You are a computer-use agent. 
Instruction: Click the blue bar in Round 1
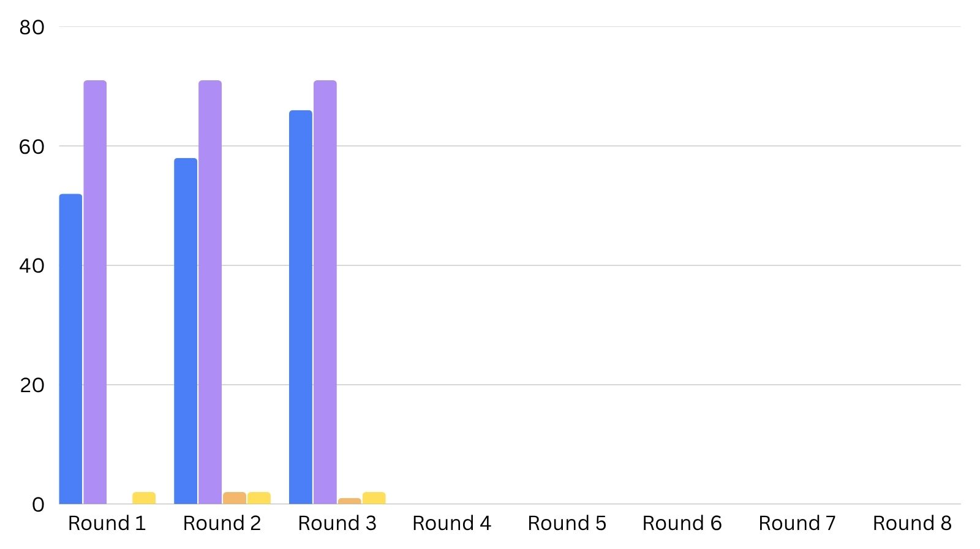click(x=70, y=349)
